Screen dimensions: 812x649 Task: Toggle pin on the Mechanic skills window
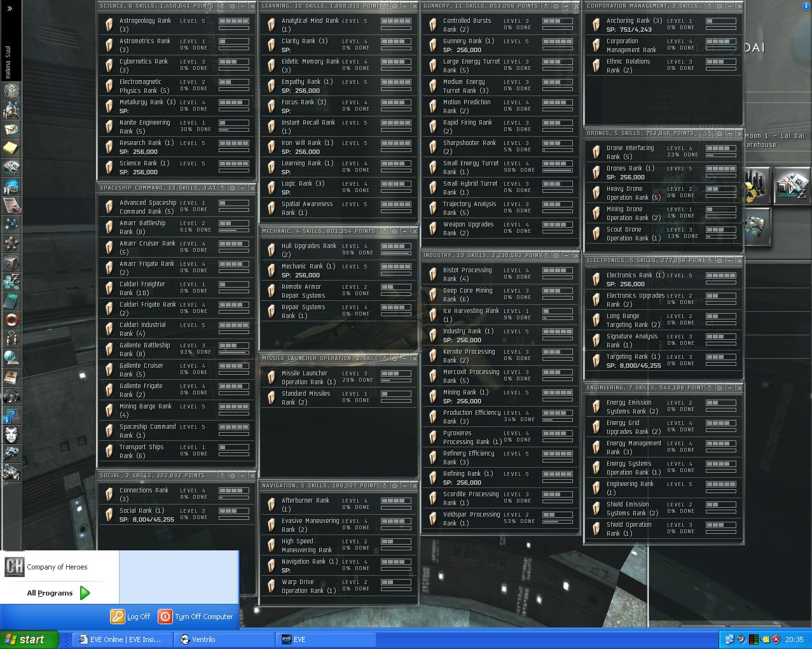click(385, 231)
